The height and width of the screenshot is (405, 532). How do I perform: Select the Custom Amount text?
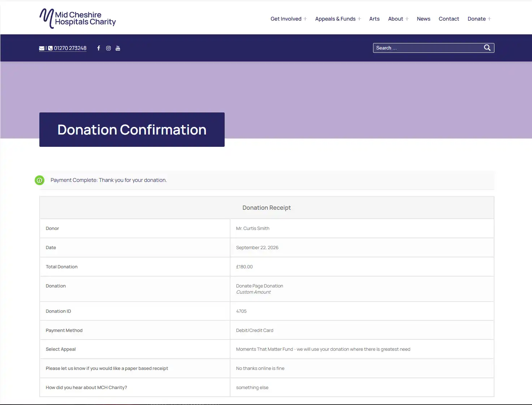pos(254,292)
